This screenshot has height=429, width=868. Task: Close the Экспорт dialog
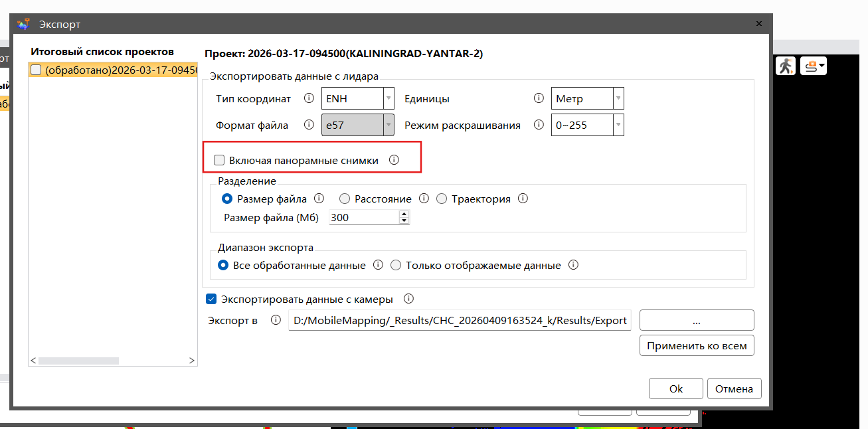tap(759, 23)
